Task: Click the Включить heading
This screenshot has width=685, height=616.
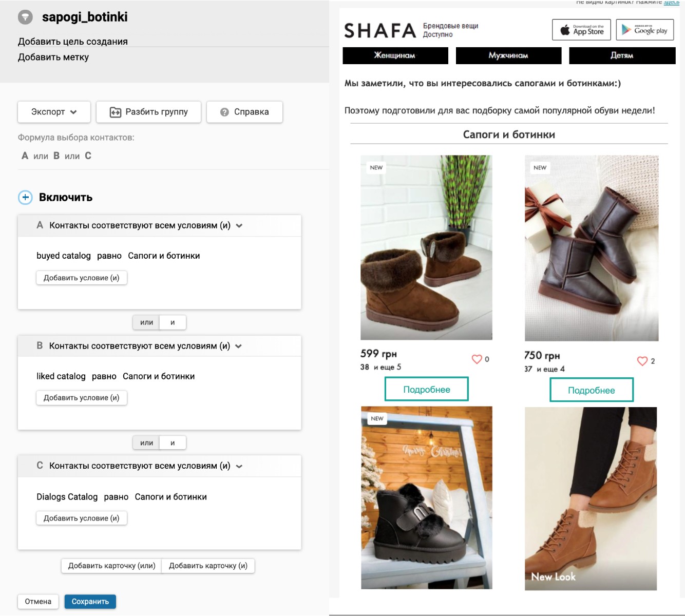Action: [66, 198]
